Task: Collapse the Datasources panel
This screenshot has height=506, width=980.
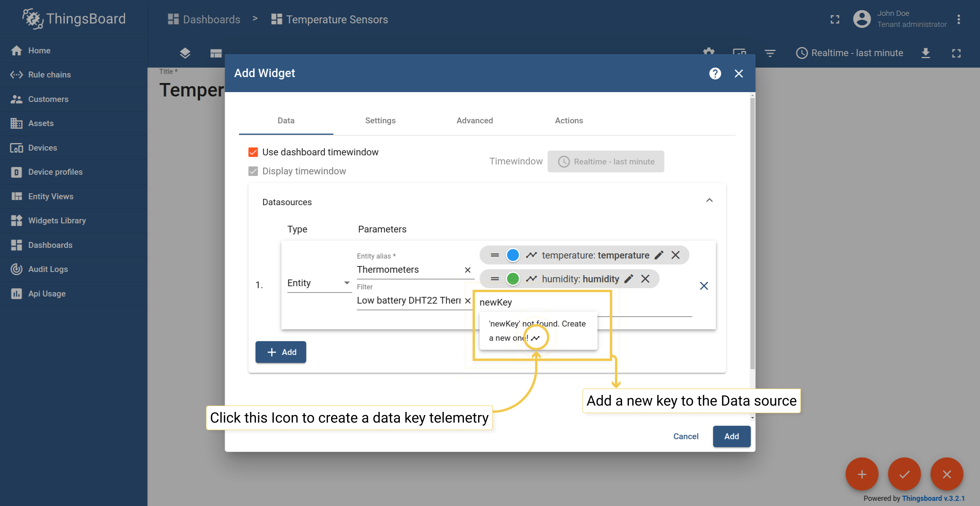Action: click(x=709, y=200)
